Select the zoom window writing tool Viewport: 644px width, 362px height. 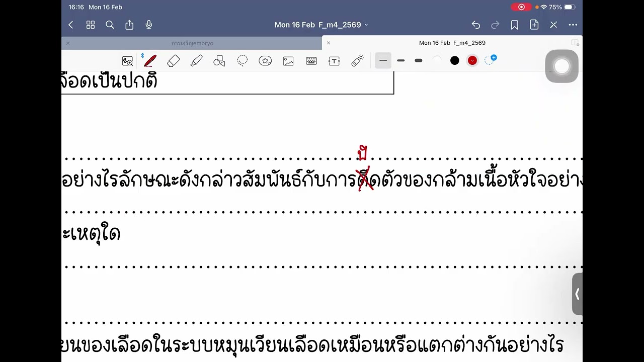(x=127, y=61)
